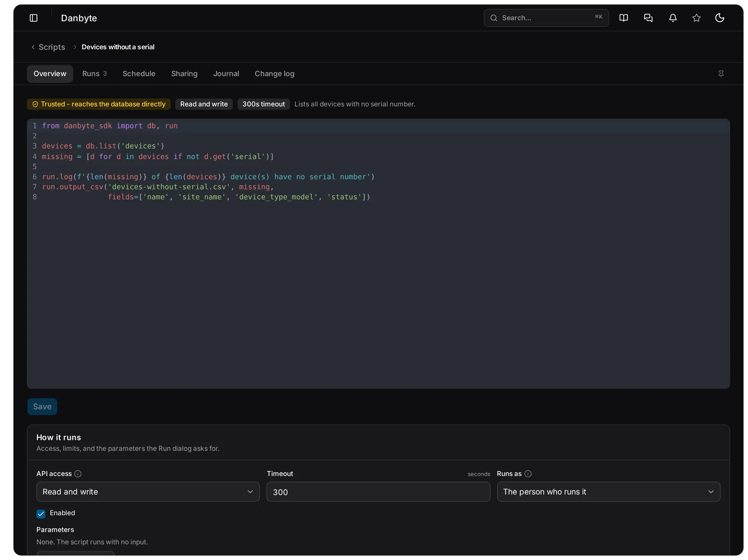Image resolution: width=748 pixels, height=560 pixels.
Task: Click the 300s timeout badge
Action: [x=264, y=104]
